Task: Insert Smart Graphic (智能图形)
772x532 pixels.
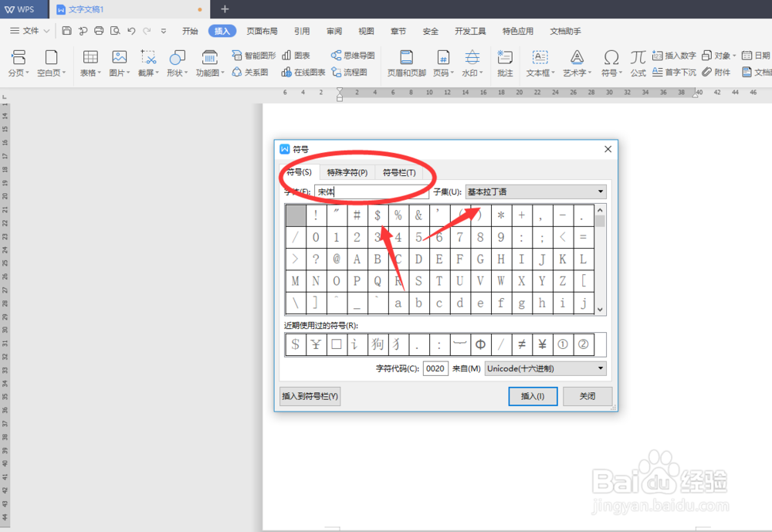Action: click(x=254, y=55)
